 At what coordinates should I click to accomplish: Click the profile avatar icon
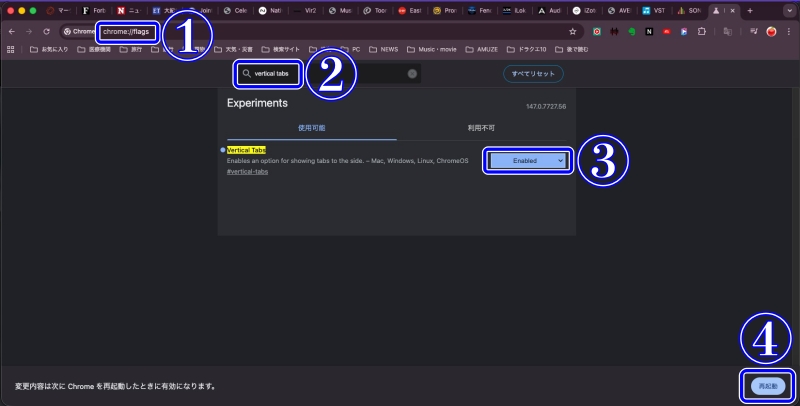pos(771,31)
